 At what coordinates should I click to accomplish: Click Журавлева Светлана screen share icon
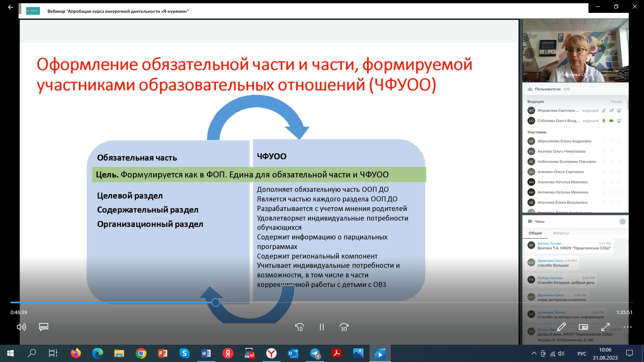pyautogui.click(x=619, y=110)
